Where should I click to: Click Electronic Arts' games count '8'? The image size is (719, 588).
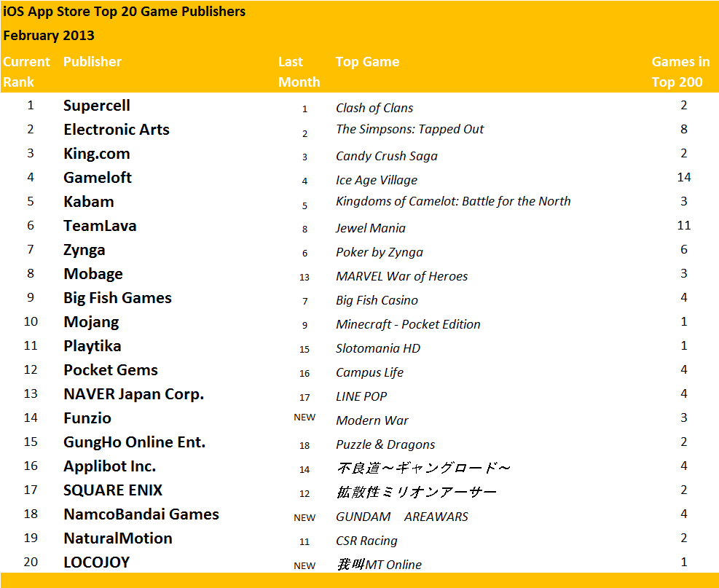click(684, 130)
